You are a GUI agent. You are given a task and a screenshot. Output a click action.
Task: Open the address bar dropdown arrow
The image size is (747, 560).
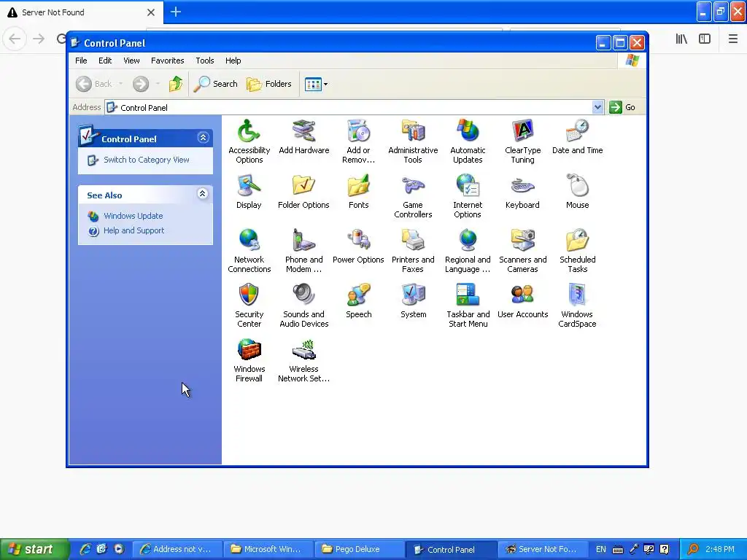click(x=598, y=107)
